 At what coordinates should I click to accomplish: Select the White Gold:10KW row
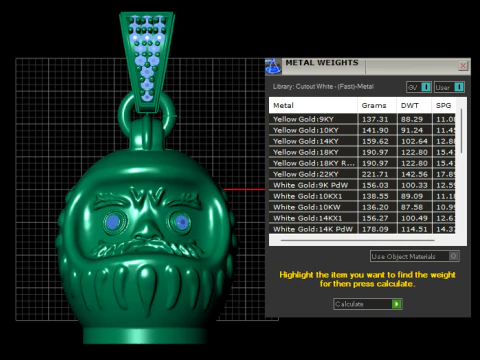pyautogui.click(x=362, y=207)
